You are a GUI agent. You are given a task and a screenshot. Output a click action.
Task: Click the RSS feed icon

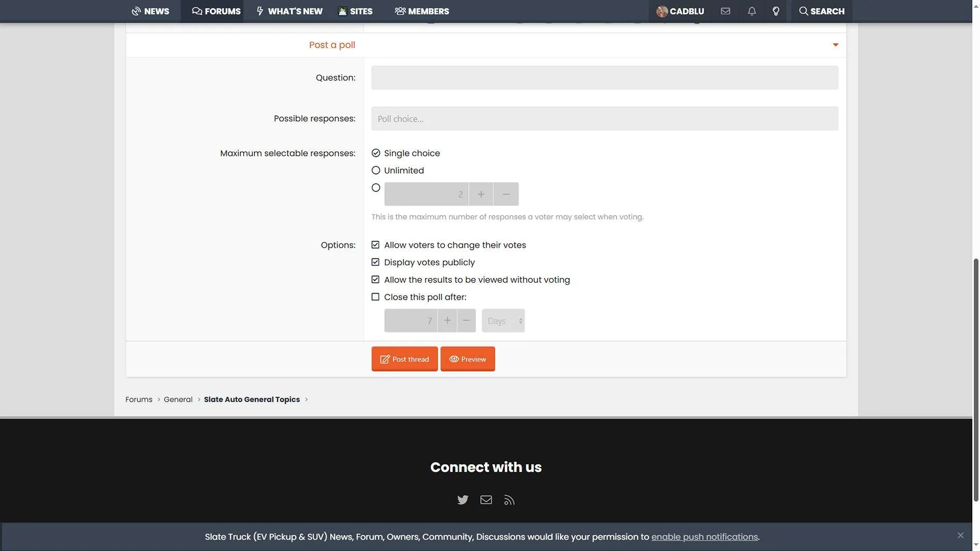[509, 500]
